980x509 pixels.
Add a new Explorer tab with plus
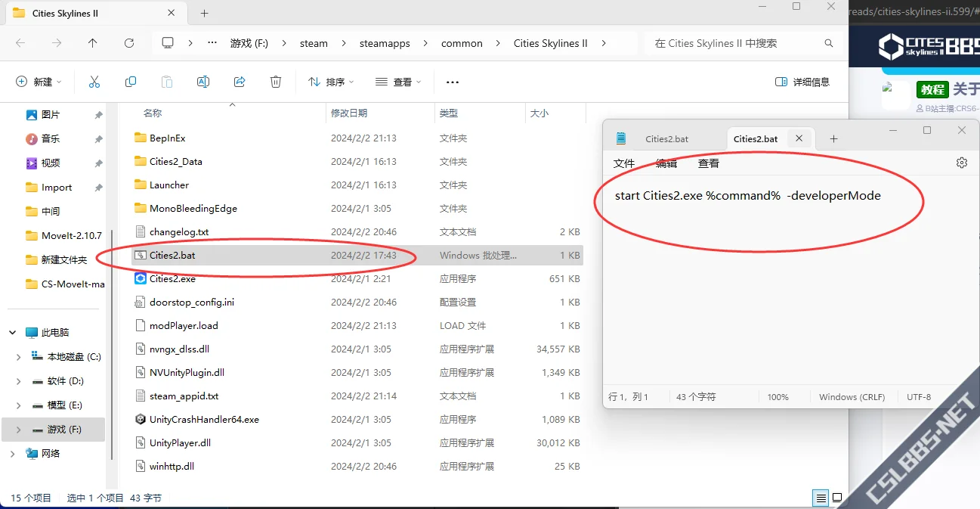point(204,13)
